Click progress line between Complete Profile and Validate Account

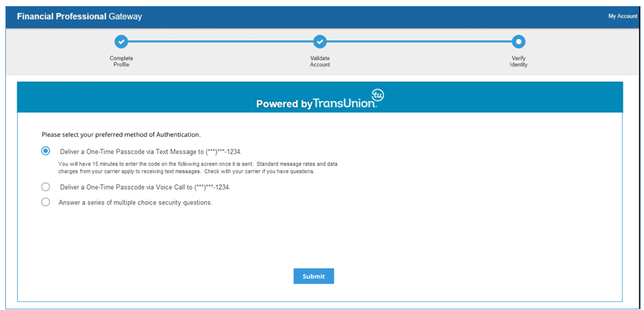pos(220,42)
